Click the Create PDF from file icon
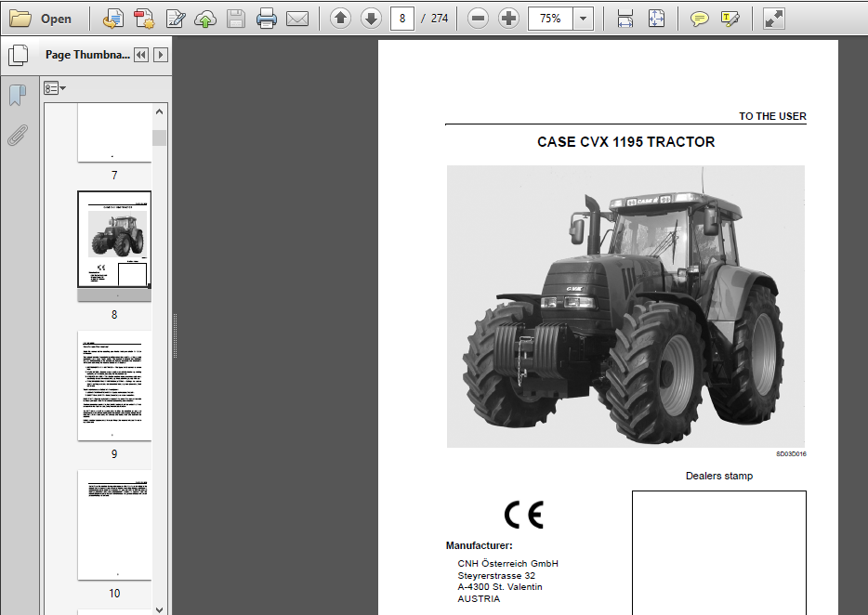868x615 pixels. 113,19
